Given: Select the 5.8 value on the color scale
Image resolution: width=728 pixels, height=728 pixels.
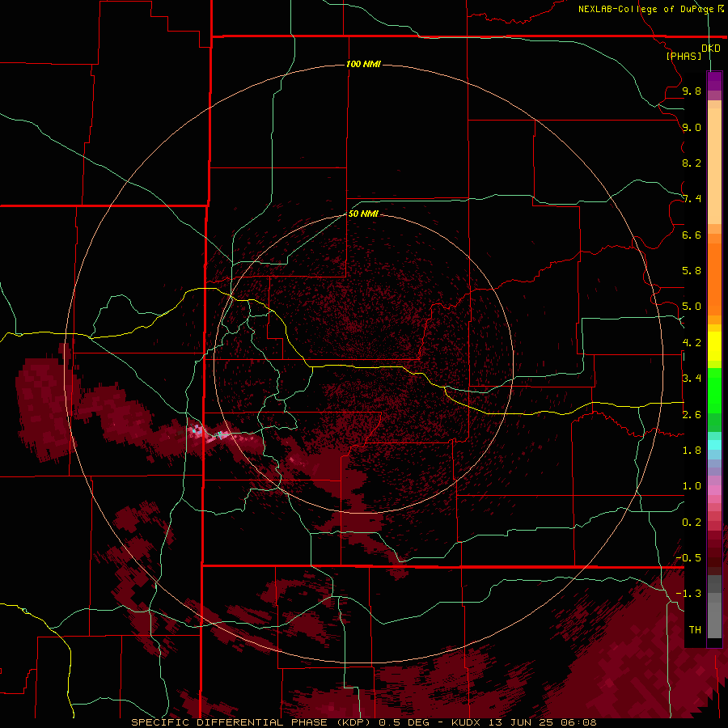Looking at the screenshot, I should coord(692,270).
